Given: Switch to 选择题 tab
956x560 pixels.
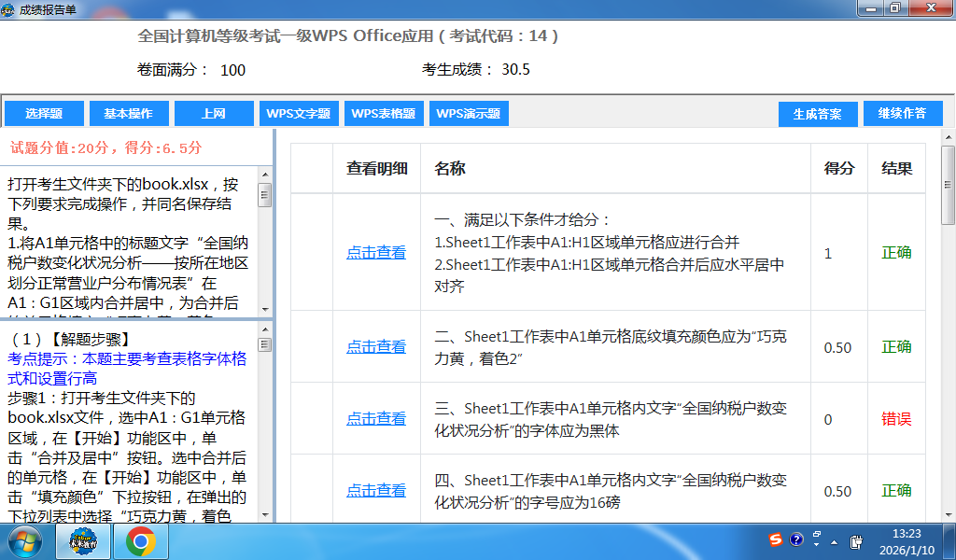Looking at the screenshot, I should click(x=44, y=113).
